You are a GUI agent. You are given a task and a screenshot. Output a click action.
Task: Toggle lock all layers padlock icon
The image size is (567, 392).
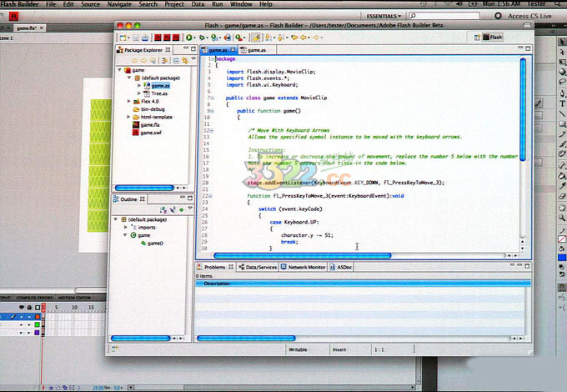click(x=29, y=308)
